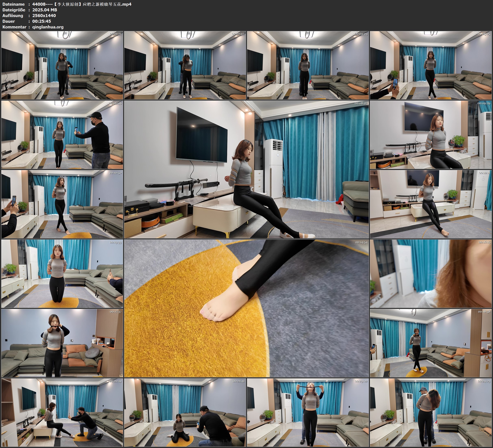493x448 pixels.
Task: Click the frame timestamped 00:13:33
Action: [62, 274]
